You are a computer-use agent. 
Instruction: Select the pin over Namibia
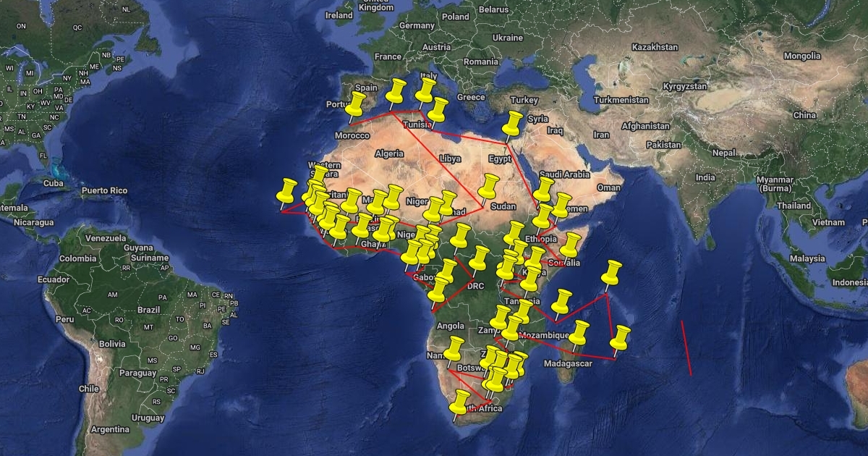pyautogui.click(x=454, y=350)
